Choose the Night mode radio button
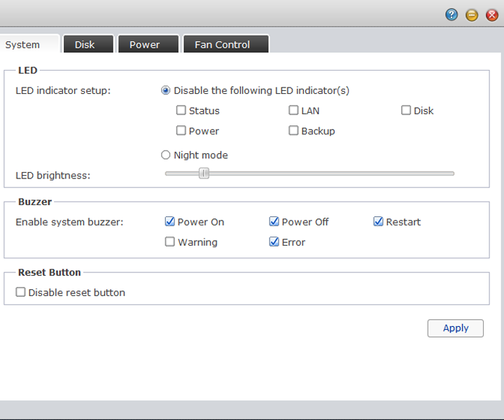The width and height of the screenshot is (504, 420). pyautogui.click(x=166, y=155)
